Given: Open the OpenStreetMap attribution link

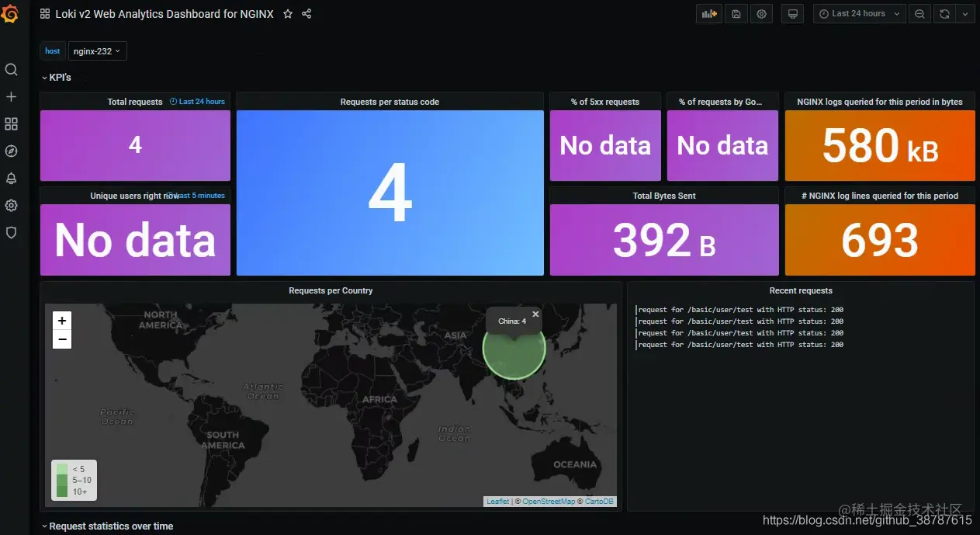Looking at the screenshot, I should click(549, 502).
